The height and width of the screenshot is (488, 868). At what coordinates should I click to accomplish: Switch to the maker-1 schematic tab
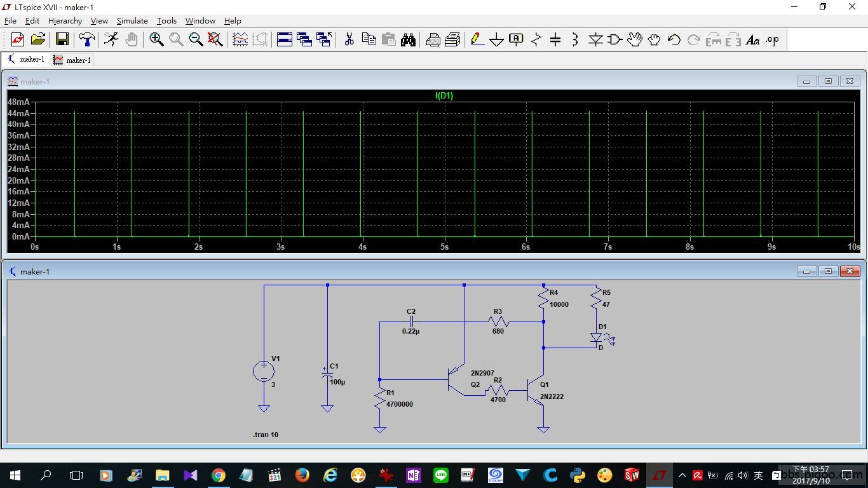[26, 59]
